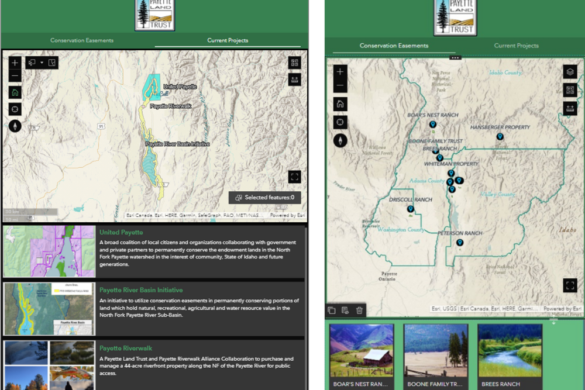Open the Payette River Basin Initiative title
This screenshot has width=585, height=390.
coord(141,290)
